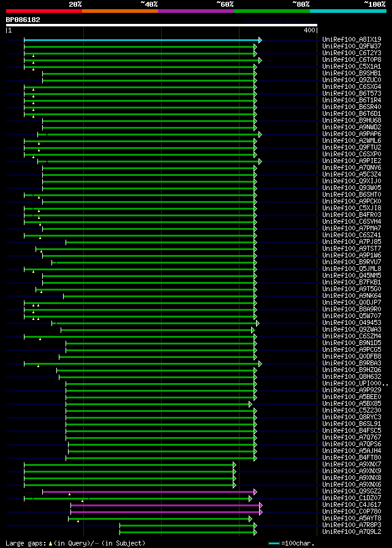Select the UniRef100_B6SL91 label

(352, 424)
